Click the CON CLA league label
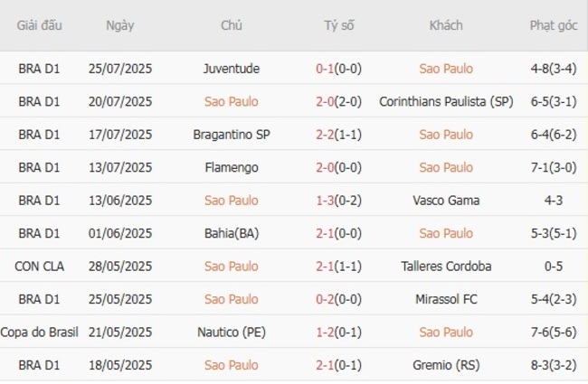Screen dimensions: 588x384 pyautogui.click(x=39, y=266)
